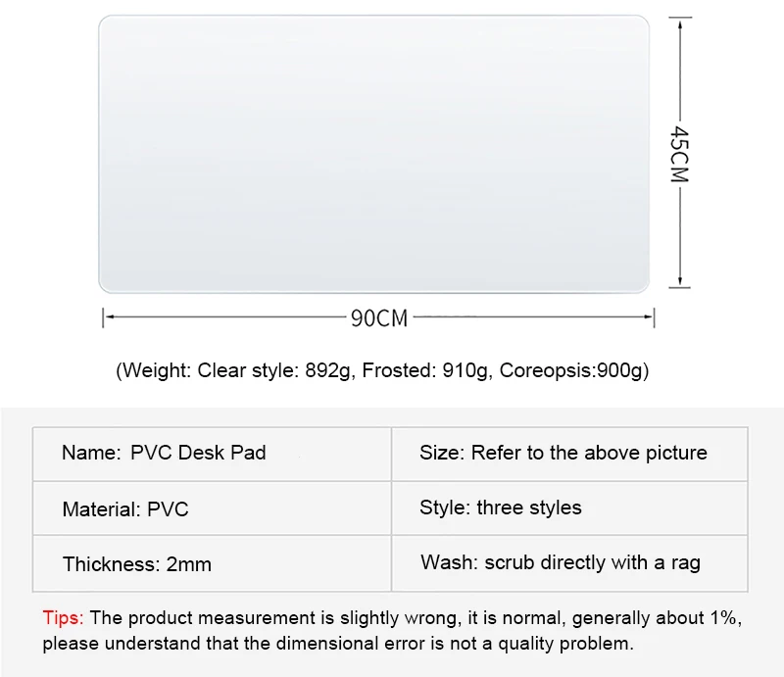Click the 'Frosted: 910g' weight text
This screenshot has width=784, height=677.
click(x=424, y=370)
